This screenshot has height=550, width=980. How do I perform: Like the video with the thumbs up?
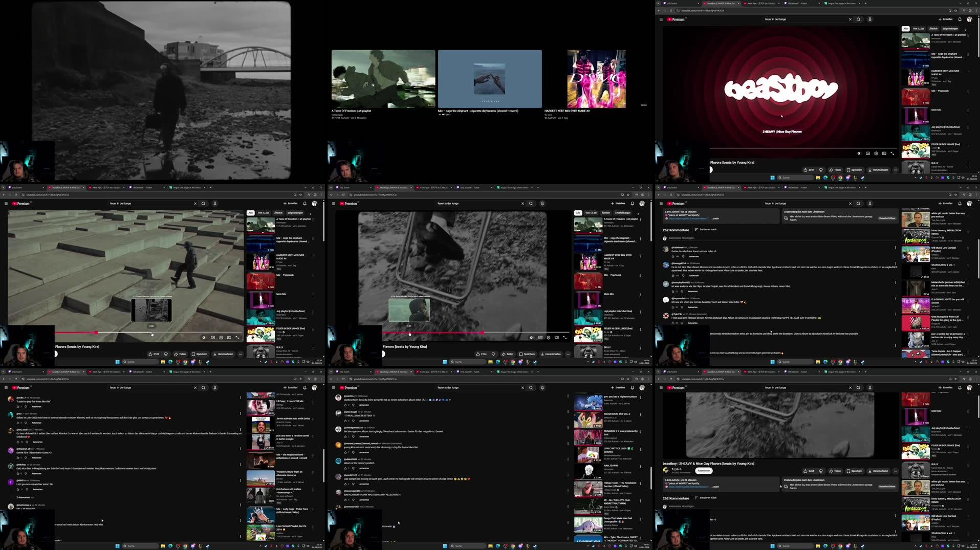(805, 471)
